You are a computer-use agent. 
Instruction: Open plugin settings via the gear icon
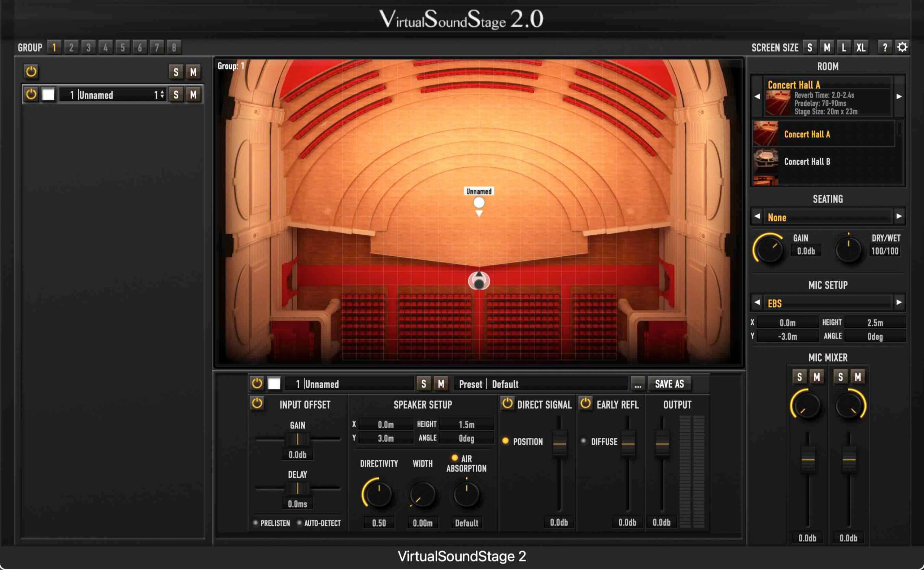tap(902, 47)
